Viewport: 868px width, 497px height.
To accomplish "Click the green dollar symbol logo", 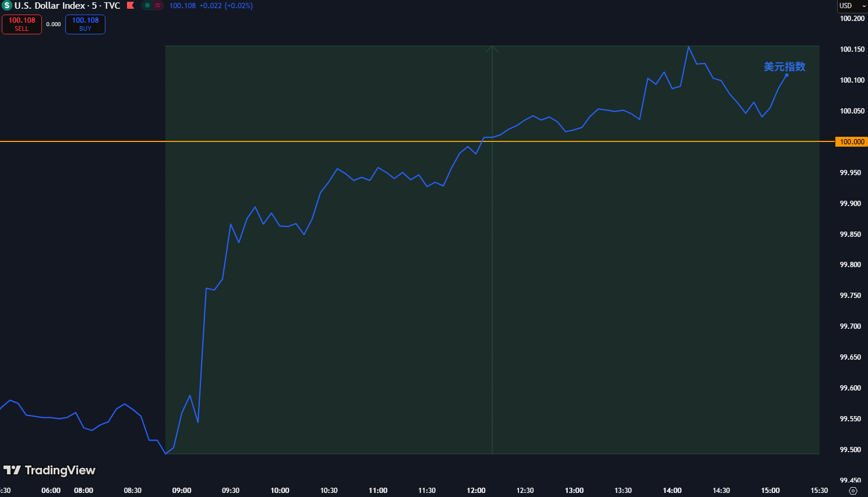I will (7, 6).
